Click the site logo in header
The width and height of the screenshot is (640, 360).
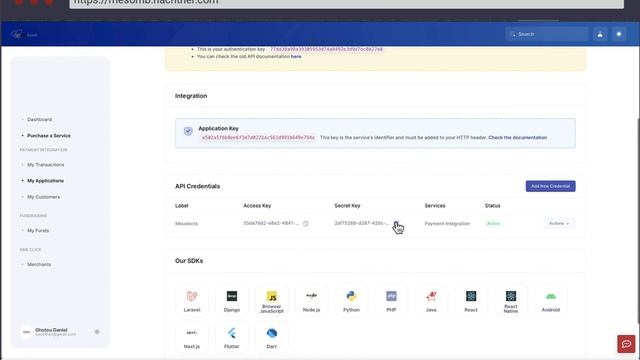(24, 34)
